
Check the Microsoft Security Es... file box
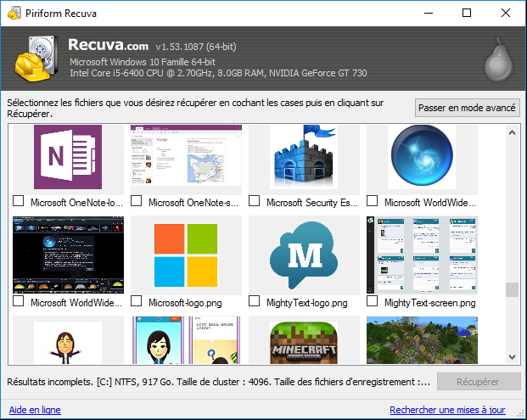(x=254, y=201)
